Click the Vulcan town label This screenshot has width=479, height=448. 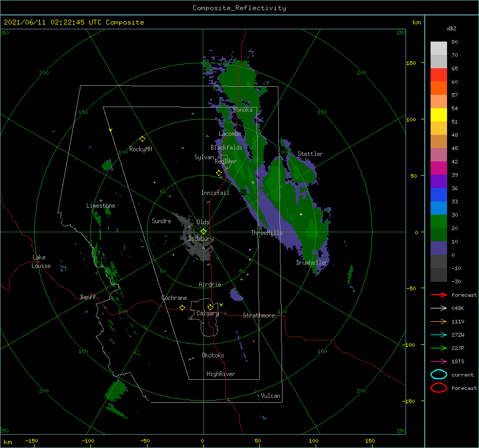270,396
